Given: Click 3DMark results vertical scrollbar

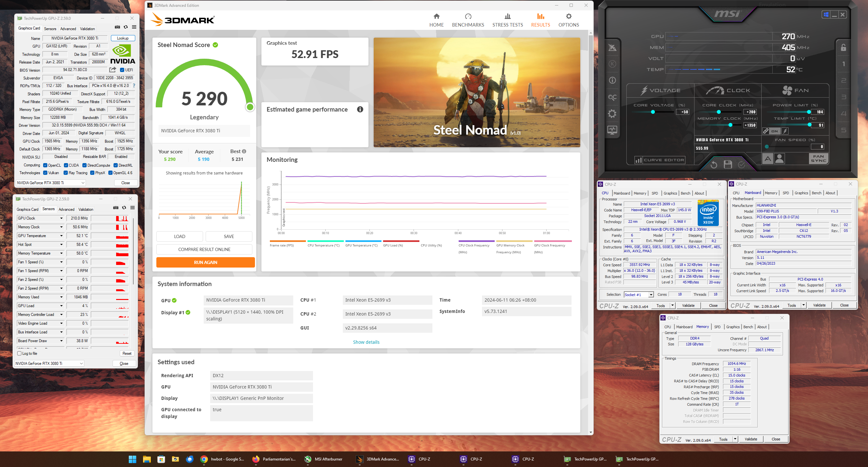Looking at the screenshot, I should (590, 138).
